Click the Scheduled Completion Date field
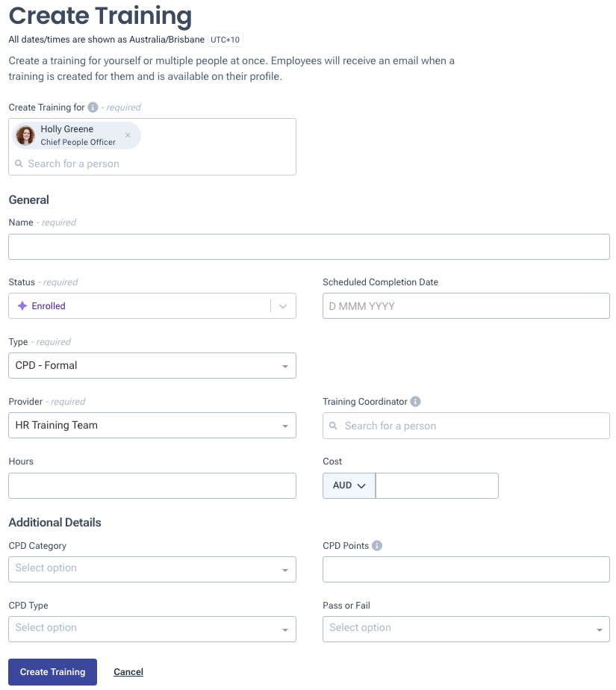This screenshot has width=616, height=690. point(466,306)
